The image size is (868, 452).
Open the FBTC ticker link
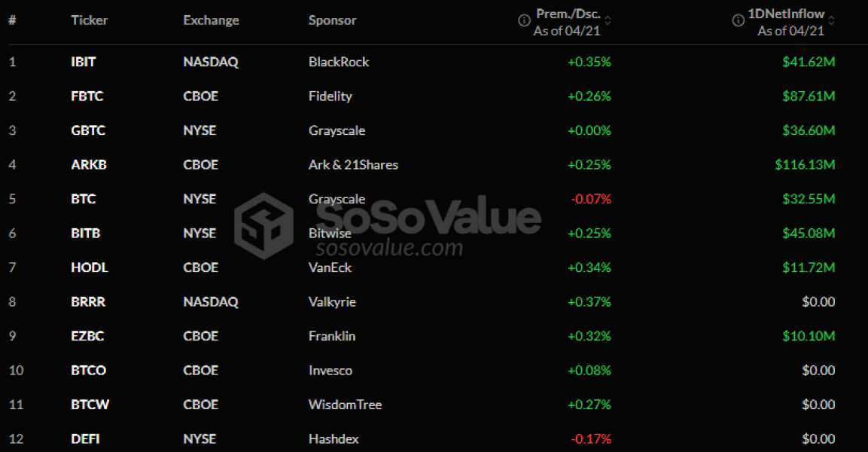tap(87, 96)
